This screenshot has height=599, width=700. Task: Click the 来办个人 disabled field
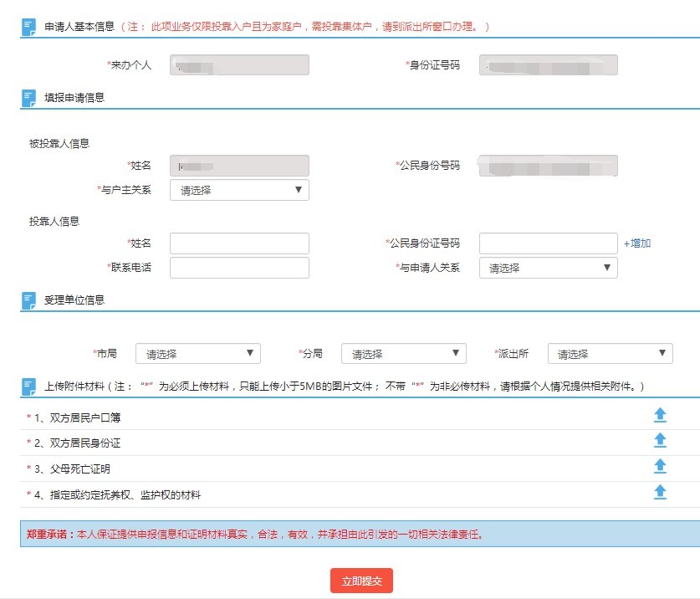239,65
